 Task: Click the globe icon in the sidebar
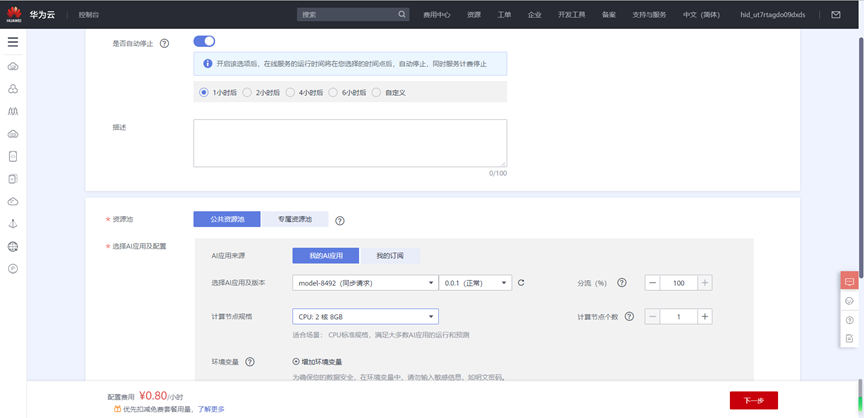click(x=13, y=246)
